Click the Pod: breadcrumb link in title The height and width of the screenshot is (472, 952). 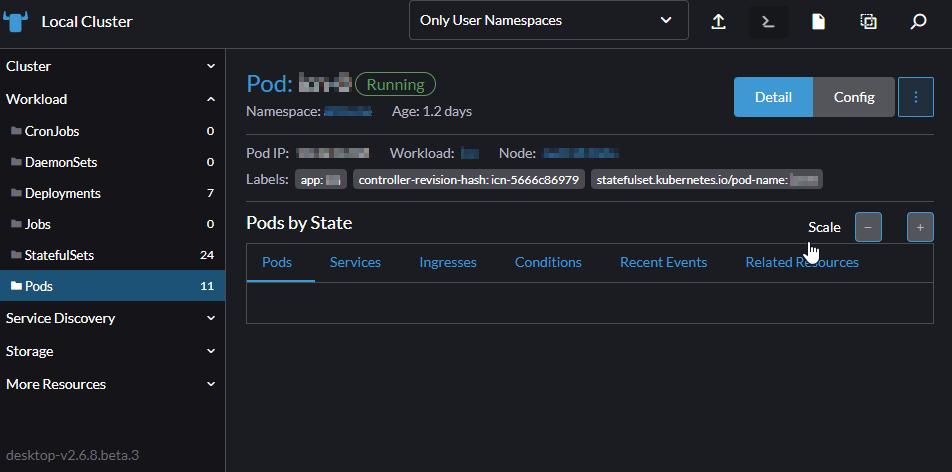tap(270, 84)
